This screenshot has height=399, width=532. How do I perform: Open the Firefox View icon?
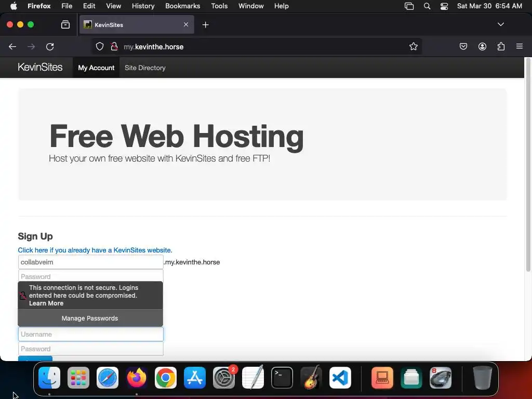[65, 24]
